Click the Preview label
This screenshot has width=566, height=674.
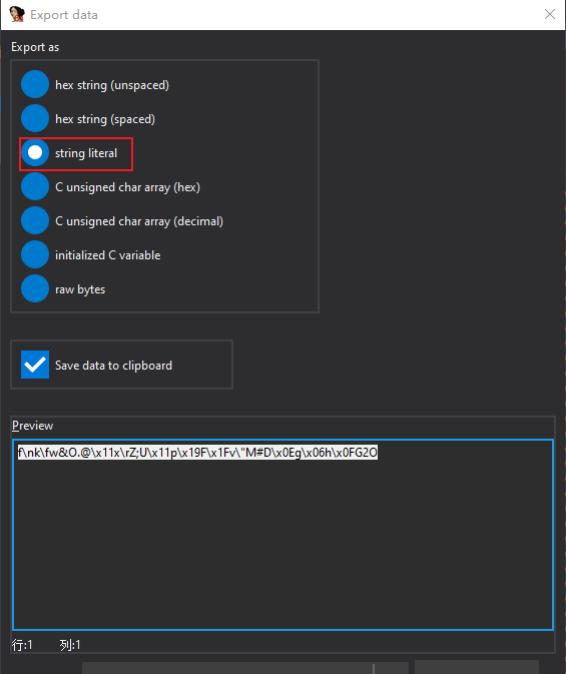(x=33, y=426)
